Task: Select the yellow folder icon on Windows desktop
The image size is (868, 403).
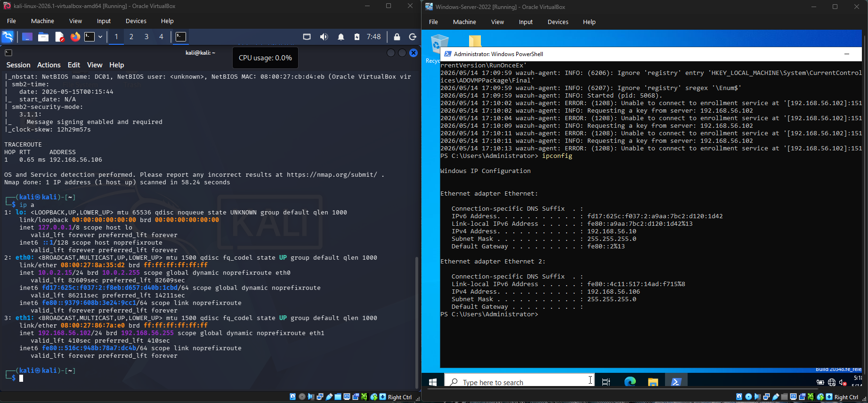Action: point(475,41)
